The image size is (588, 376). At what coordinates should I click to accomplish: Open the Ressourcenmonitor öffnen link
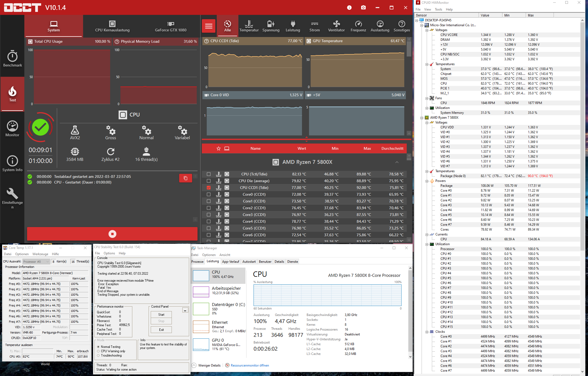(249, 365)
